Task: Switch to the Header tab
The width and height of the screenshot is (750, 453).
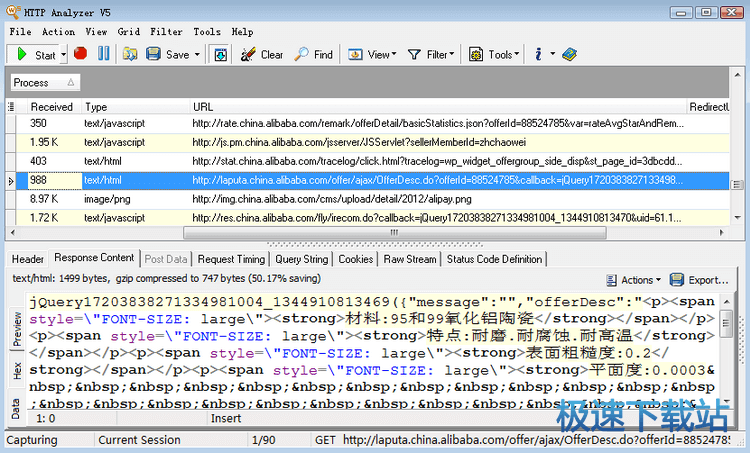Action: pyautogui.click(x=28, y=259)
